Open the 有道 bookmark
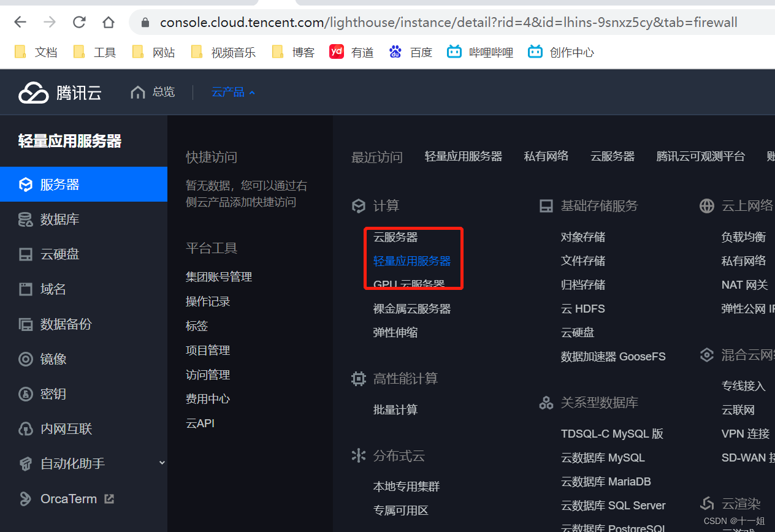 352,52
